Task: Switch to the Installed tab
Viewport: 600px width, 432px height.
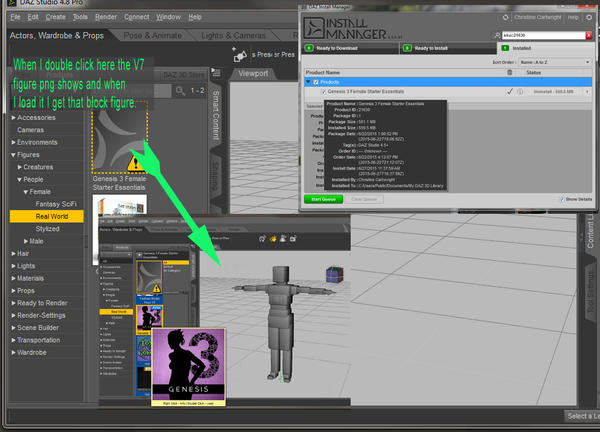Action: click(x=545, y=48)
